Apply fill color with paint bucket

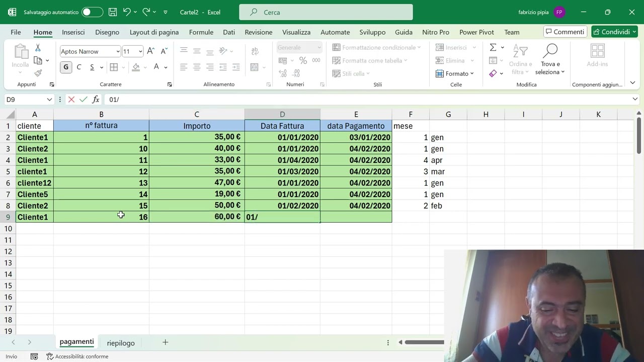136,67
